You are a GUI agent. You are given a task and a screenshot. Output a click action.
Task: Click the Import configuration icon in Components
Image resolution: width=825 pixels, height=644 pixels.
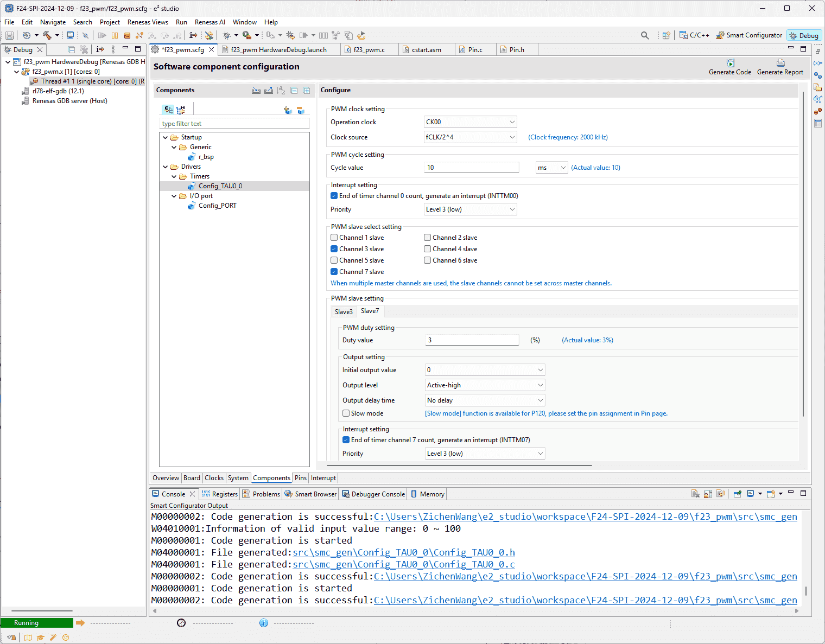256,91
